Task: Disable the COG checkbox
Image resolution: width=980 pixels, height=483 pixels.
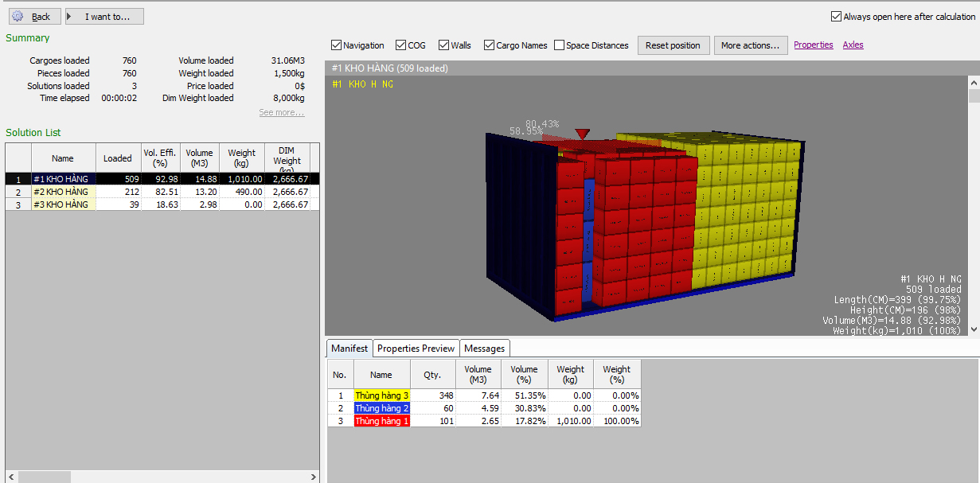Action: pos(400,45)
